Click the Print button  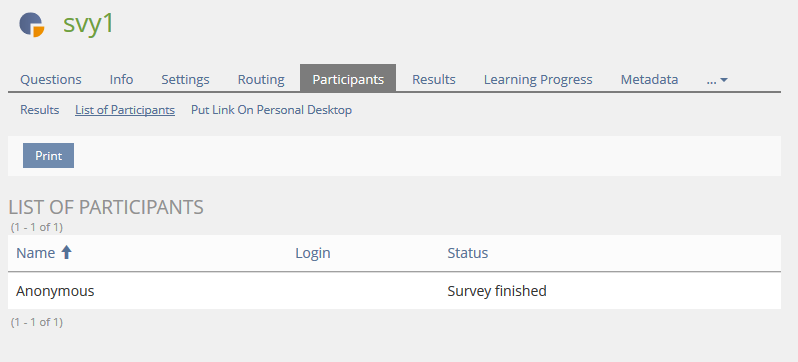click(x=48, y=156)
